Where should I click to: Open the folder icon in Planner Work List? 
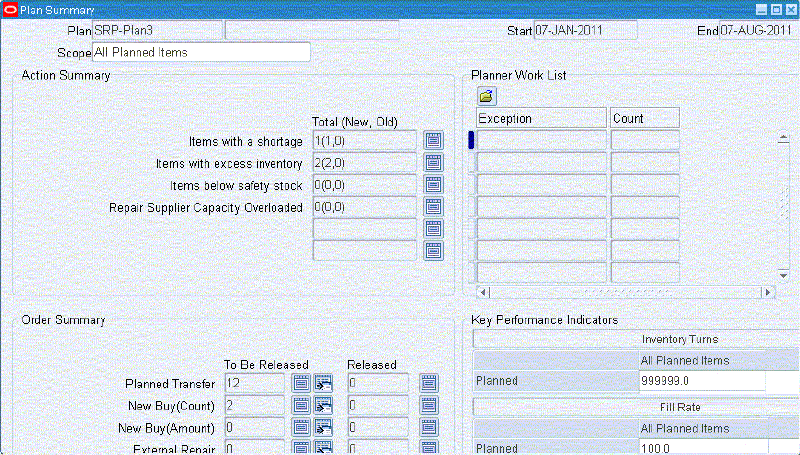[486, 95]
